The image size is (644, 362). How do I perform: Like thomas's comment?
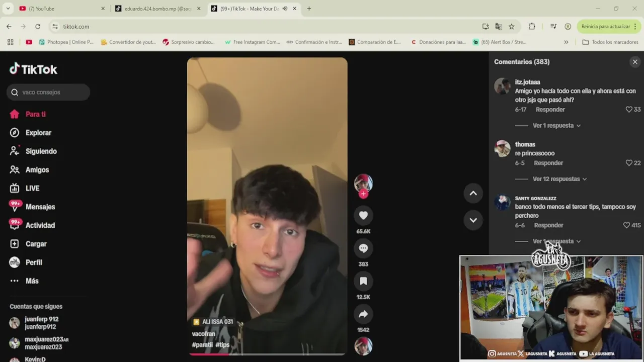628,163
